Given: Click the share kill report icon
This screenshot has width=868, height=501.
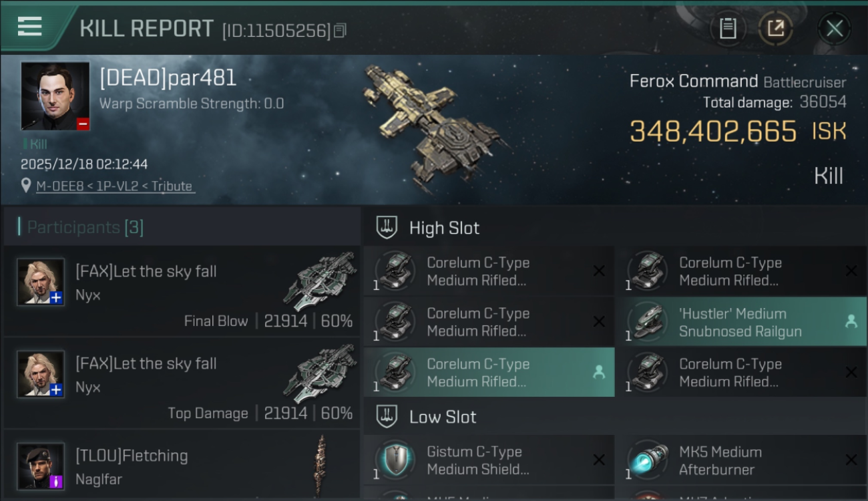Looking at the screenshot, I should (775, 28).
